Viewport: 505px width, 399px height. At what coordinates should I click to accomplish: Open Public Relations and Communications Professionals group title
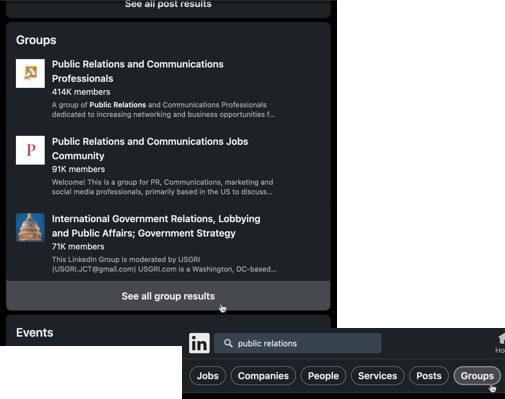[x=138, y=71]
